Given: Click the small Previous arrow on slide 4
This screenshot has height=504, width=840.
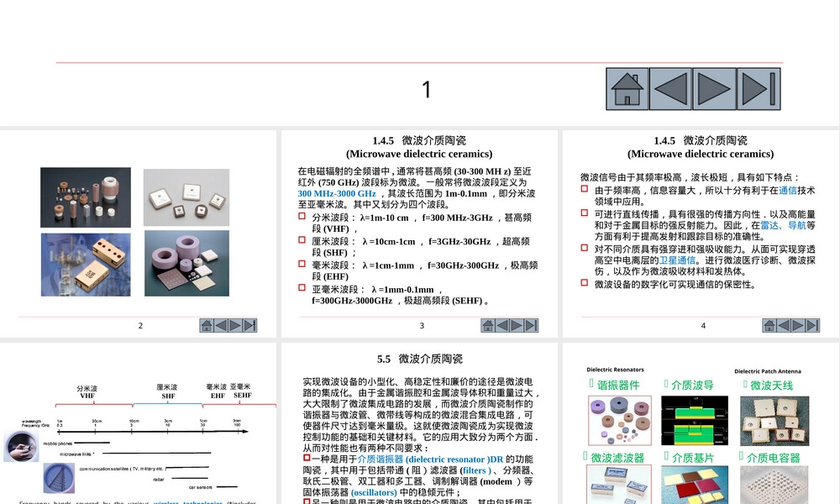Looking at the screenshot, I should pos(783,325).
